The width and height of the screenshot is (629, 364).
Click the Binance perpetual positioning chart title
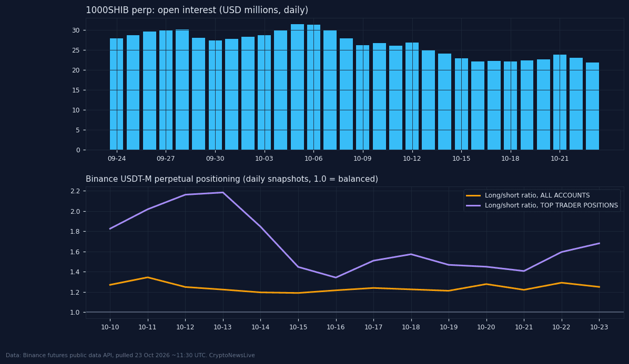click(x=232, y=179)
